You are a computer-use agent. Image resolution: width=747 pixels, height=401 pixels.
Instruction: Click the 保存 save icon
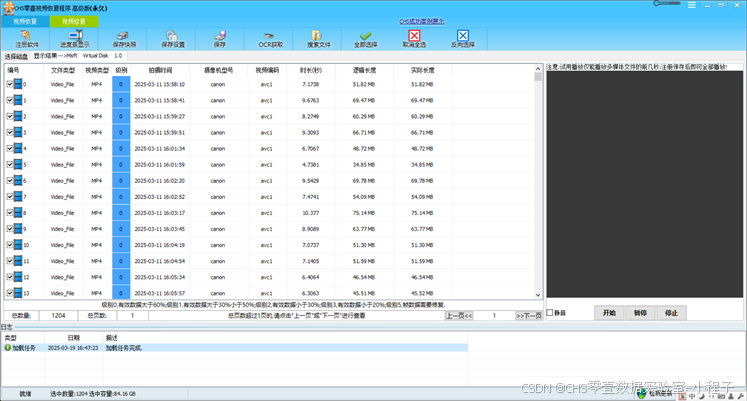pos(220,35)
